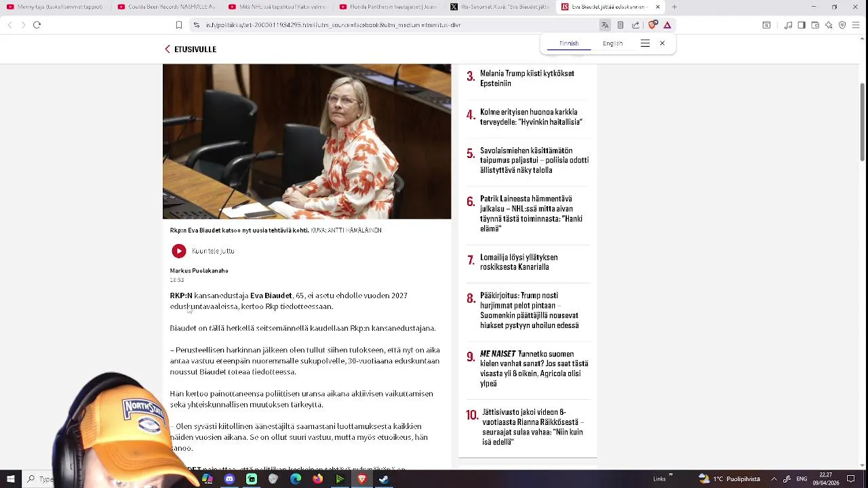868x488 pixels.
Task: Open a new browser tab
Action: pyautogui.click(x=674, y=7)
